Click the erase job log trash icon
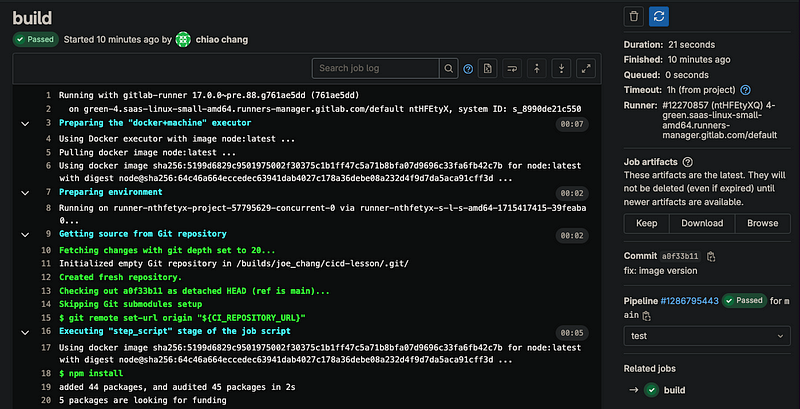 pyautogui.click(x=632, y=16)
